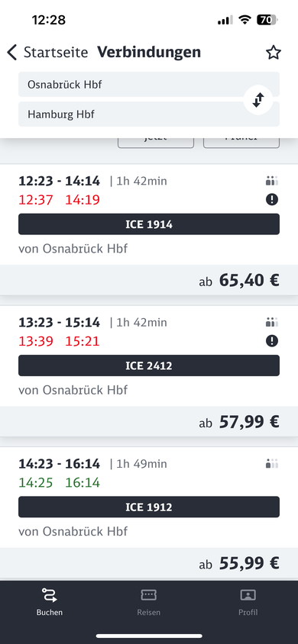The image size is (298, 644).
Task: Select the ICE 1912 train bar
Action: (149, 507)
